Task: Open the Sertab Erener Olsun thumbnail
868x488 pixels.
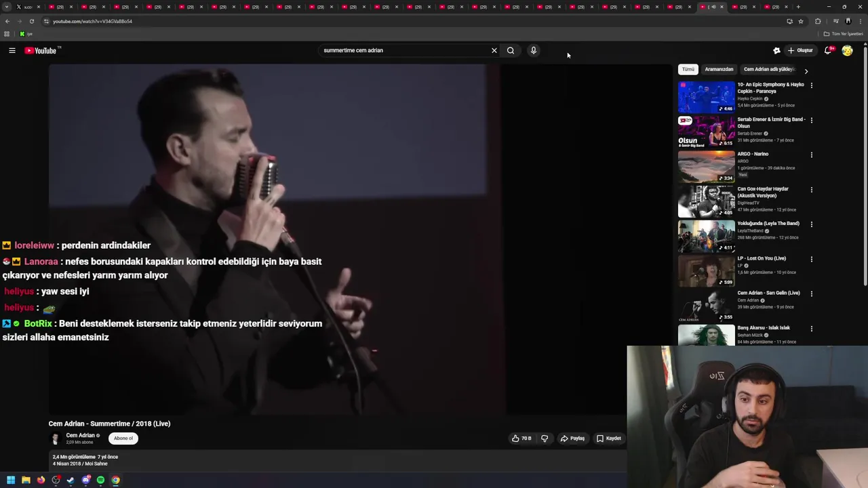Action: click(706, 131)
